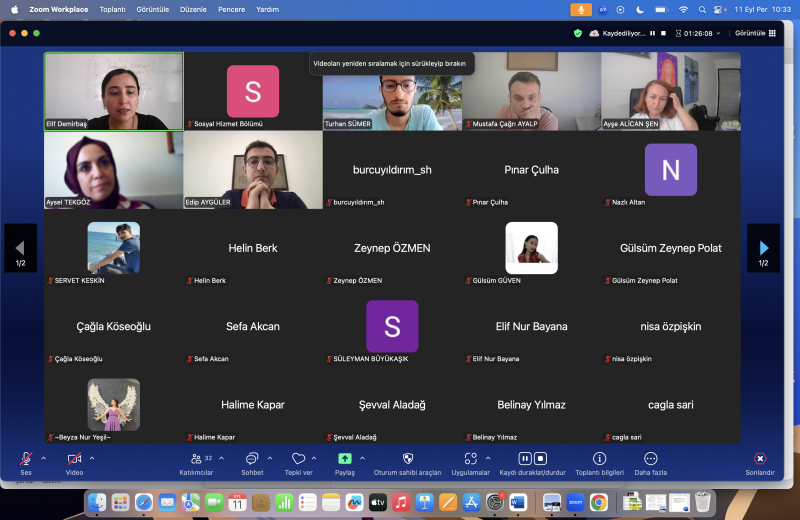
Task: Select Beyza Nur Yeşil profile tile
Action: tap(114, 405)
